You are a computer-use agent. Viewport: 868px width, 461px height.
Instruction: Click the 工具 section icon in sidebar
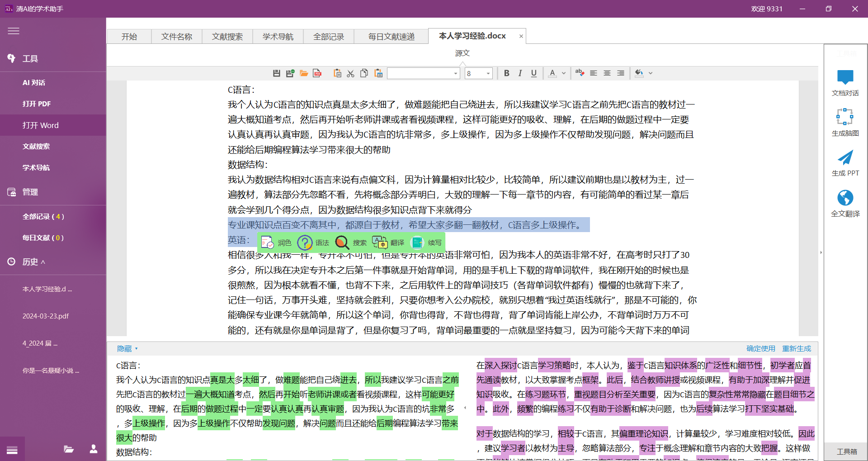[x=11, y=58]
